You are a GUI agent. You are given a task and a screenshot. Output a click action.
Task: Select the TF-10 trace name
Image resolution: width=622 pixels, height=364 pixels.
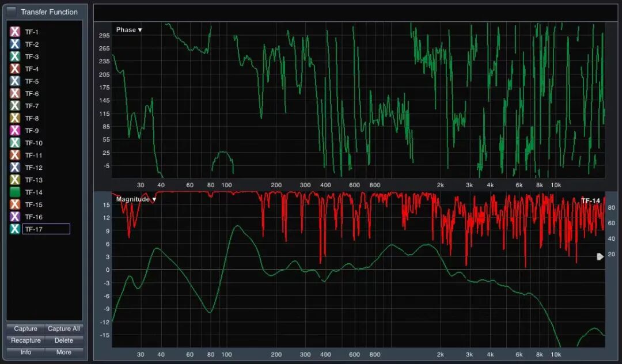pyautogui.click(x=34, y=143)
